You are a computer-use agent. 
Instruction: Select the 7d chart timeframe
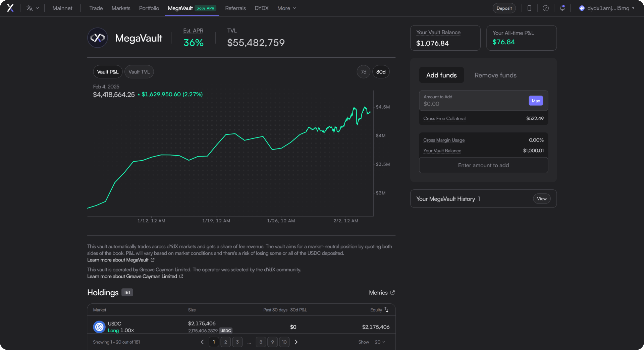click(x=363, y=71)
